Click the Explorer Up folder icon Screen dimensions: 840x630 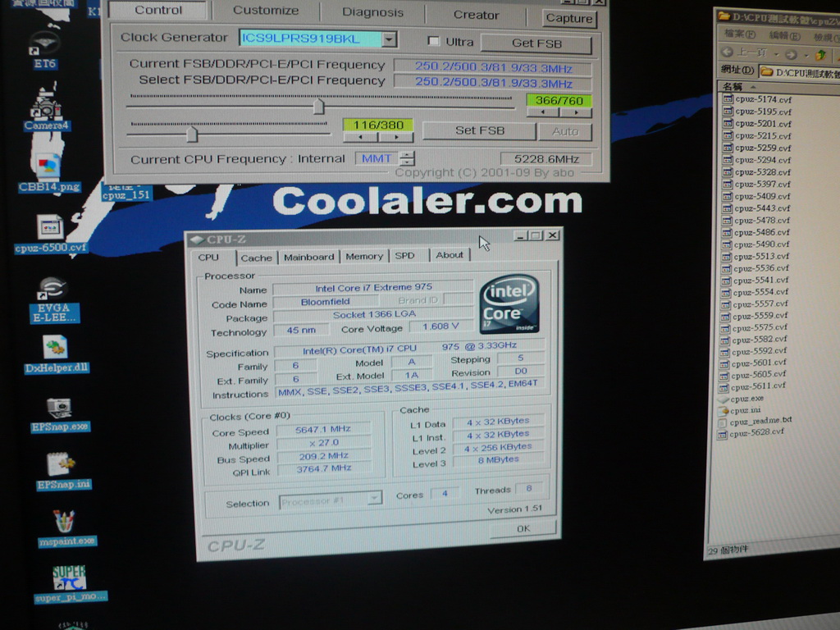(819, 54)
